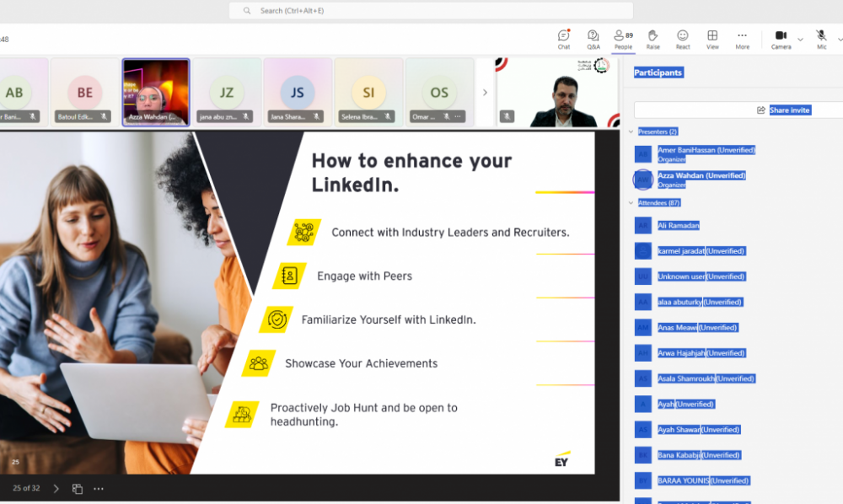This screenshot has height=504, width=843.
Task: Click the search box at top
Action: (431, 11)
